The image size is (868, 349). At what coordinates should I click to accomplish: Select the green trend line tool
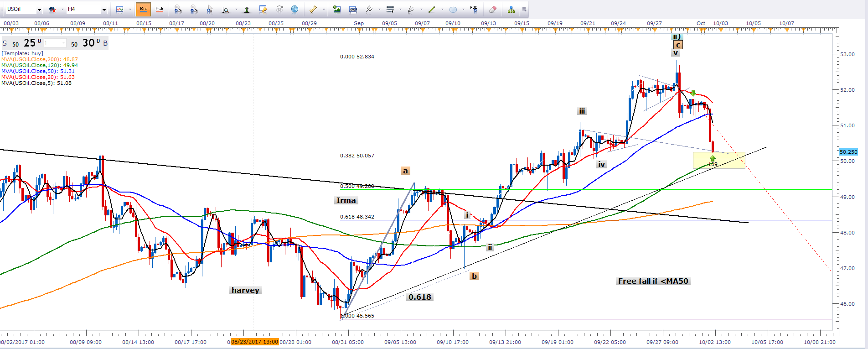(432, 9)
